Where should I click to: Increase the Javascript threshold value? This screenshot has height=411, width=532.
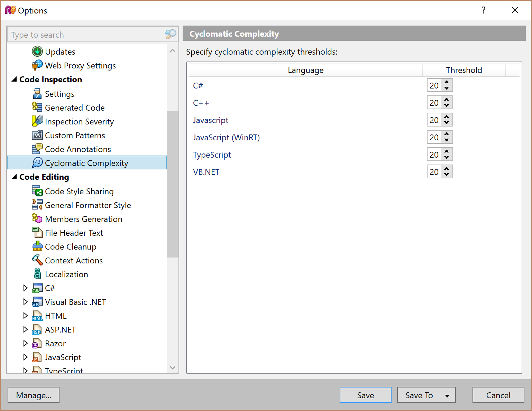click(447, 117)
